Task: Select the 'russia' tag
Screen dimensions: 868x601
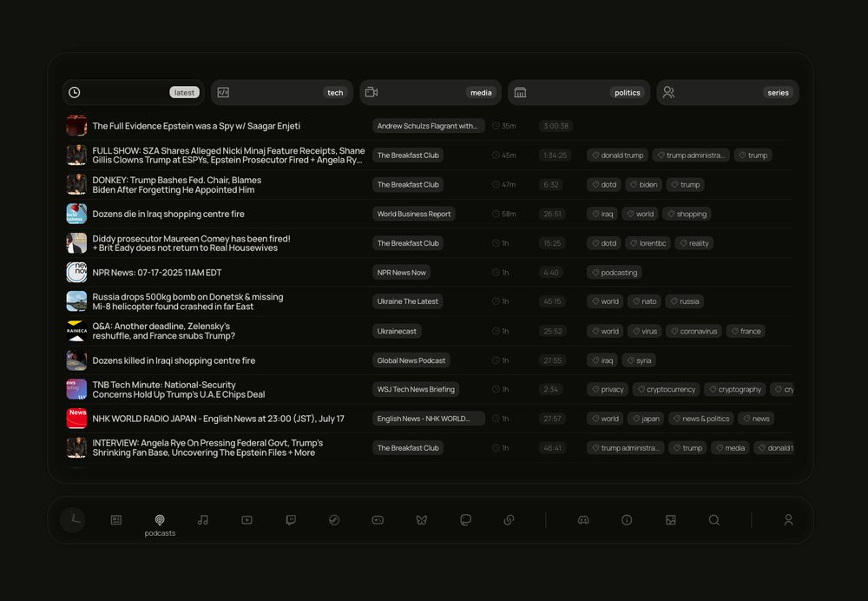Action: [684, 301]
